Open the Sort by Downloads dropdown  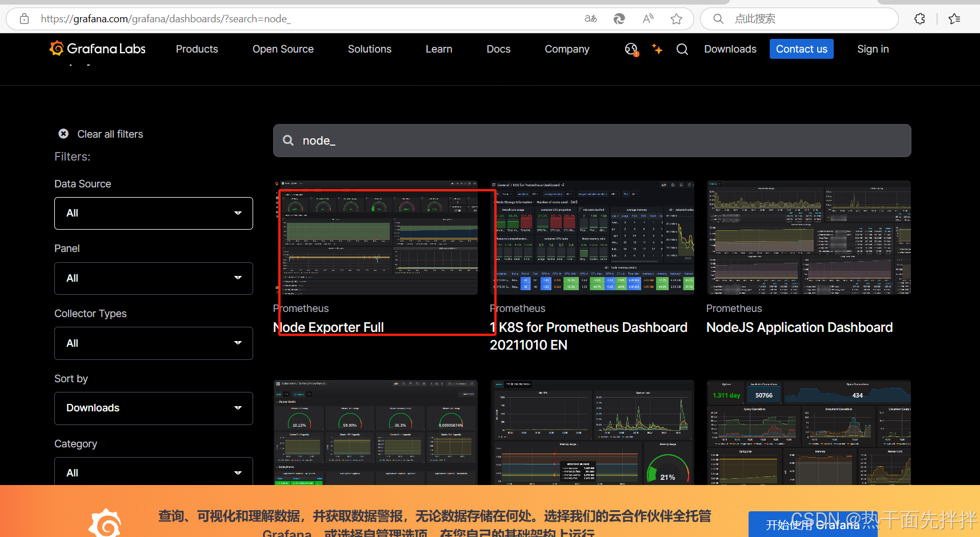154,408
